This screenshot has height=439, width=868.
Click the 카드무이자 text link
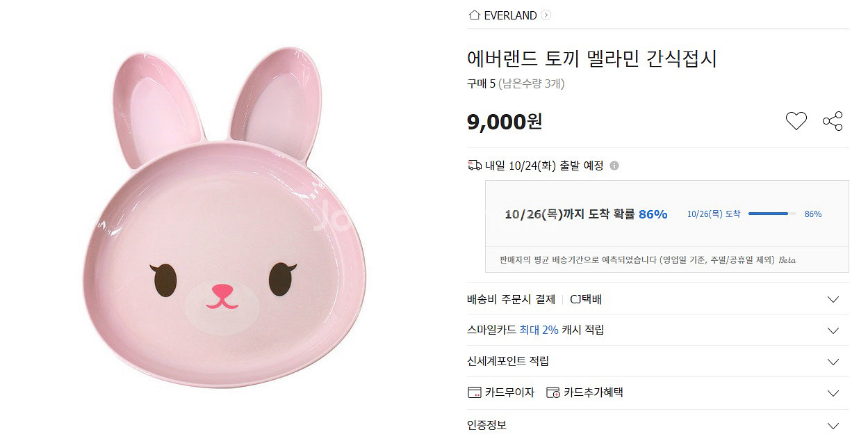pos(509,392)
